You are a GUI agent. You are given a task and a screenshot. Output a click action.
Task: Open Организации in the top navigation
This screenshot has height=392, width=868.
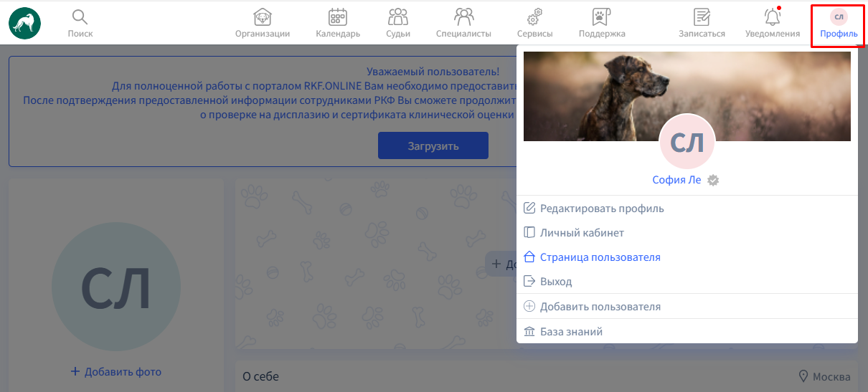(x=263, y=23)
